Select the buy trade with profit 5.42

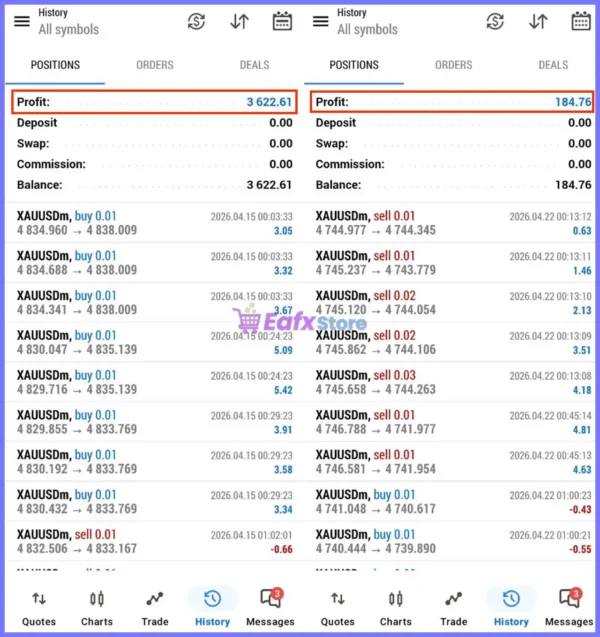[154, 382]
